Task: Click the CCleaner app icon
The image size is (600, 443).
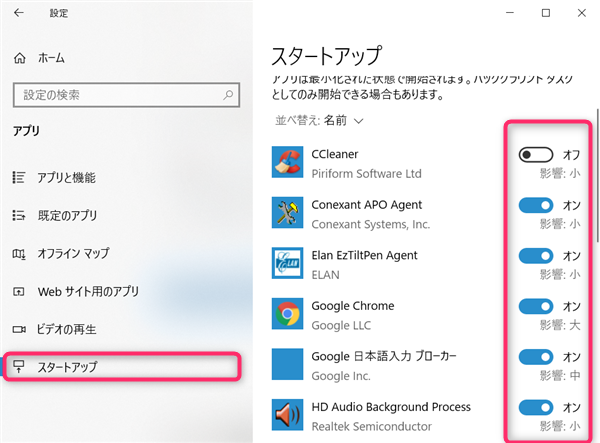Action: click(287, 162)
